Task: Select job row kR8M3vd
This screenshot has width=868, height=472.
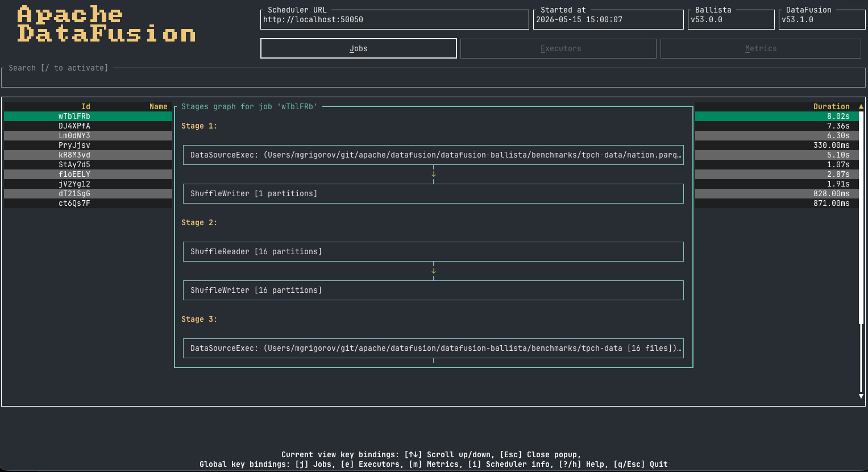Action: [x=88, y=155]
